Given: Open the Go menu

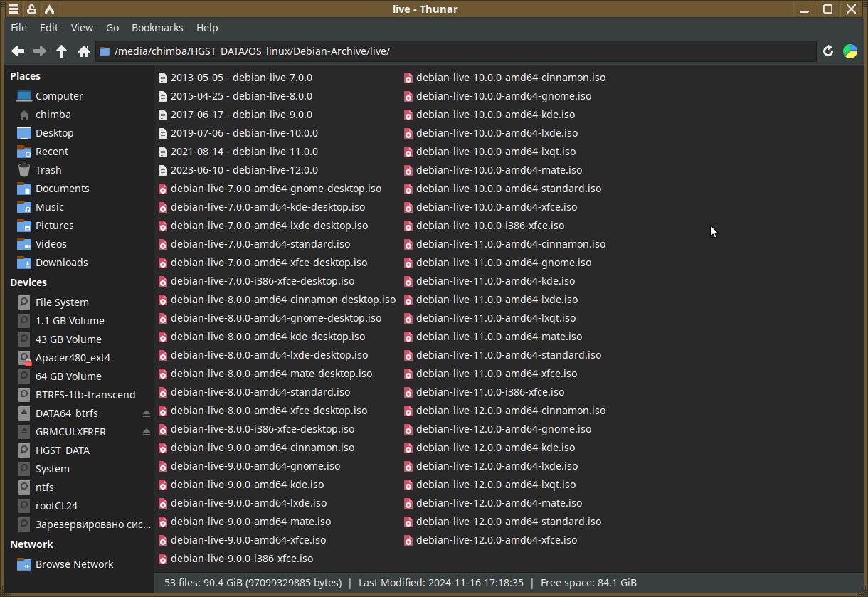Looking at the screenshot, I should click(x=112, y=28).
